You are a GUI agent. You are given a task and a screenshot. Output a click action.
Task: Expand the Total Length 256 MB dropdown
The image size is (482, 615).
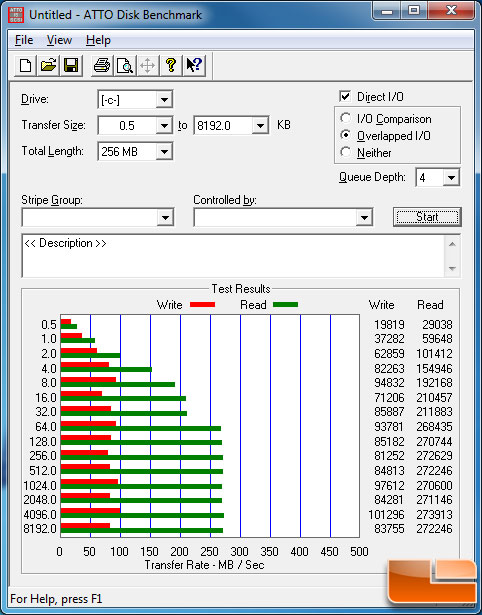[164, 152]
